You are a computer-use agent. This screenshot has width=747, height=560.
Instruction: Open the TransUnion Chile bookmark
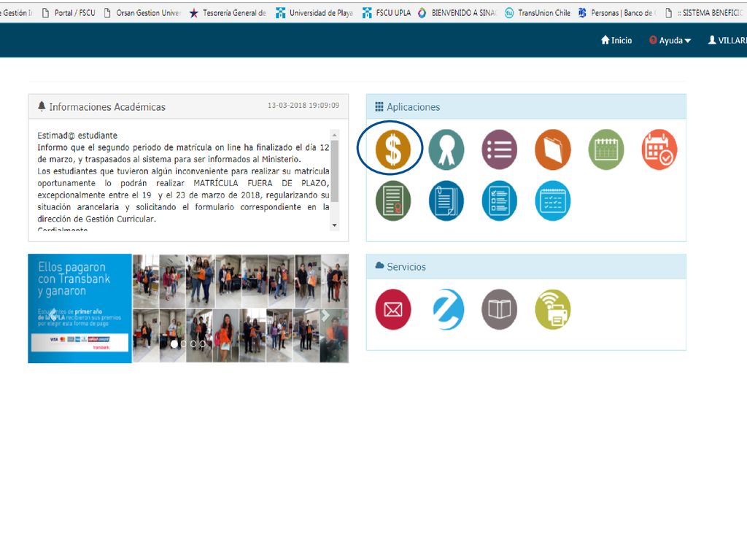pyautogui.click(x=538, y=13)
